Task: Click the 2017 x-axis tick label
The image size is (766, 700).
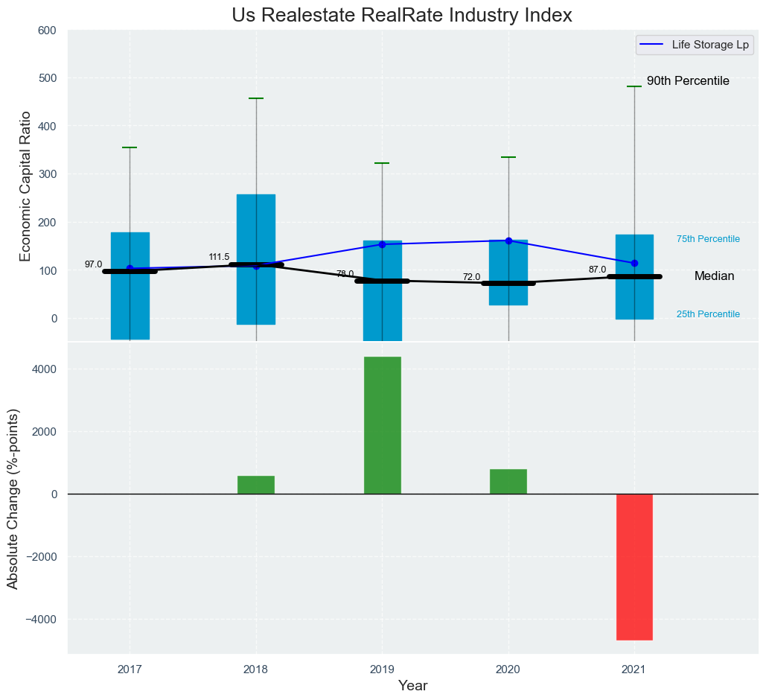Action: [x=130, y=669]
